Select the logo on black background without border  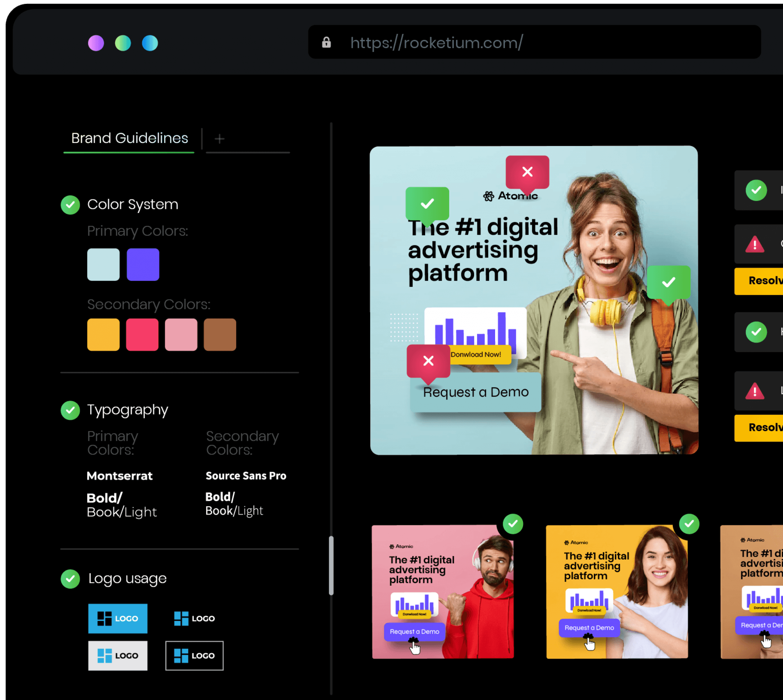coord(195,619)
